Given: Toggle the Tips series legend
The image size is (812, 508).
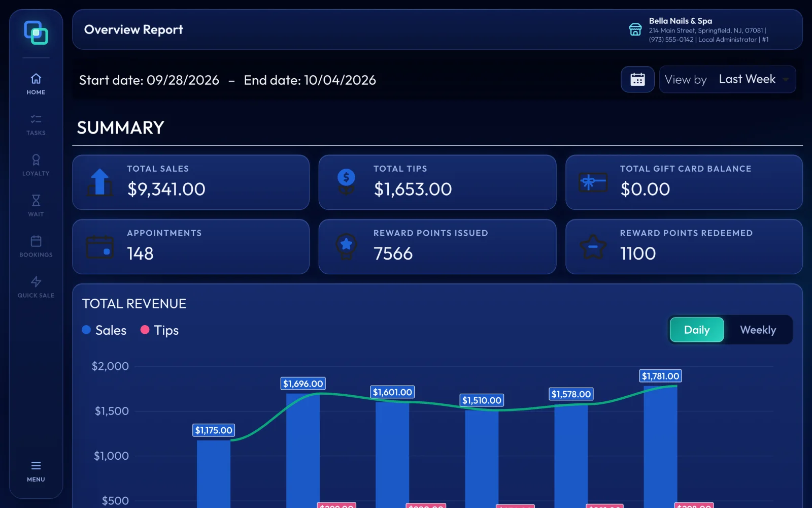Looking at the screenshot, I should (159, 330).
